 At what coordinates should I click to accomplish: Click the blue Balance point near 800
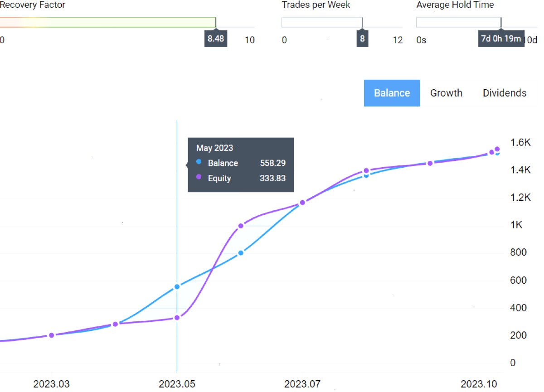click(241, 253)
